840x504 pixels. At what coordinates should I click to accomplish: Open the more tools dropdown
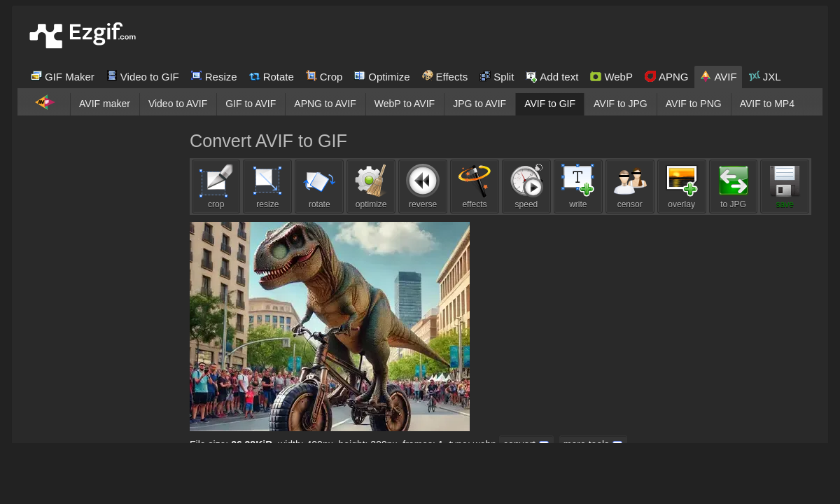pyautogui.click(x=592, y=444)
